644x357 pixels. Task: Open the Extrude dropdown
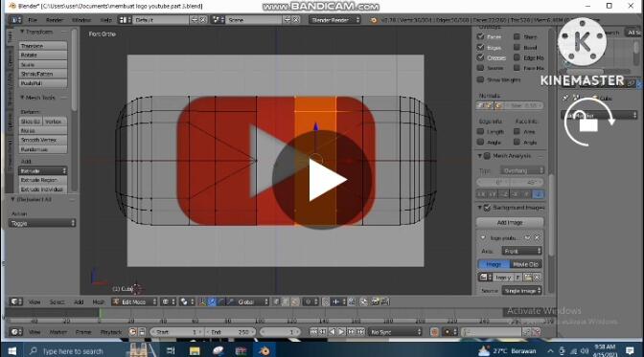43,170
